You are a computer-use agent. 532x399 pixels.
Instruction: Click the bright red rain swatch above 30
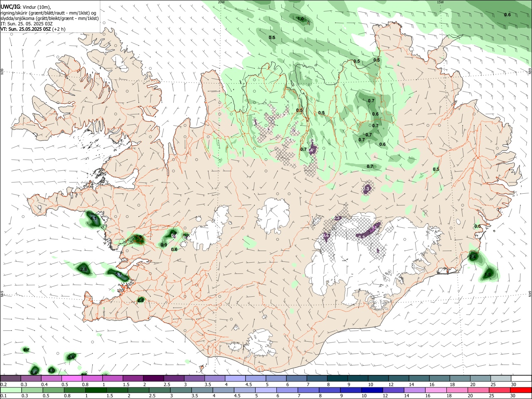(x=520, y=390)
